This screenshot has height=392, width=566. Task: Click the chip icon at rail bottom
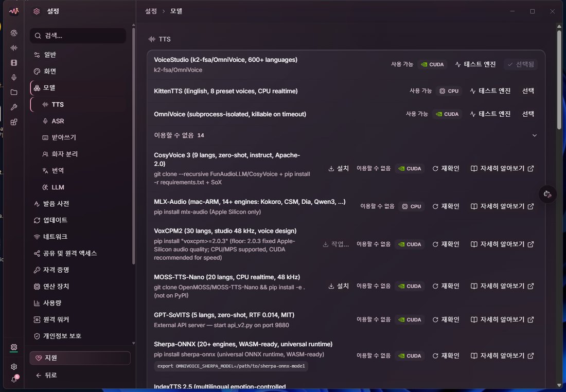[14, 347]
